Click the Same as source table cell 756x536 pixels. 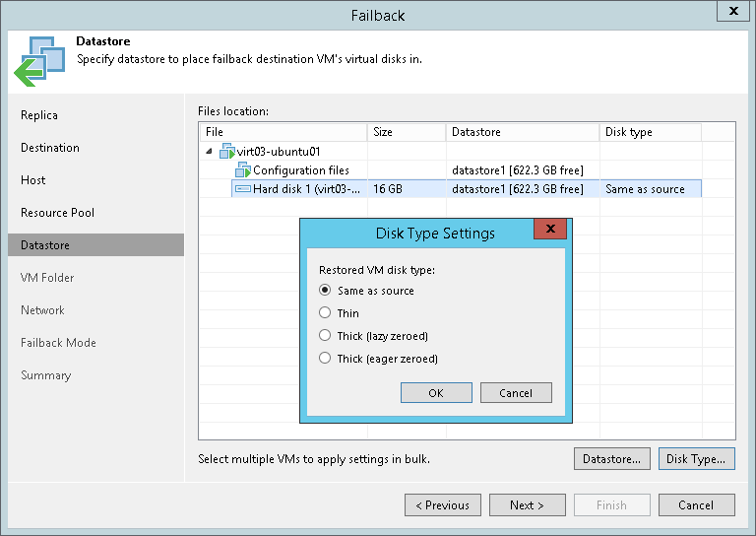click(651, 188)
